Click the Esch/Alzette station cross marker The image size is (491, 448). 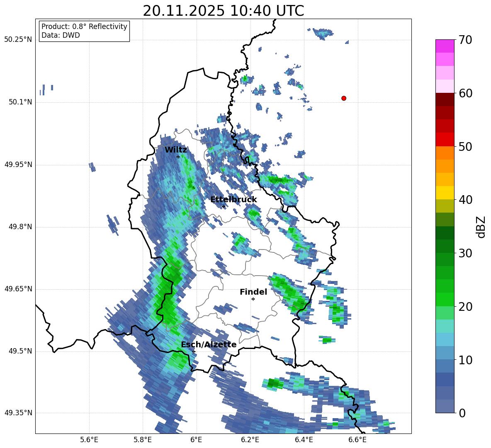point(194,351)
